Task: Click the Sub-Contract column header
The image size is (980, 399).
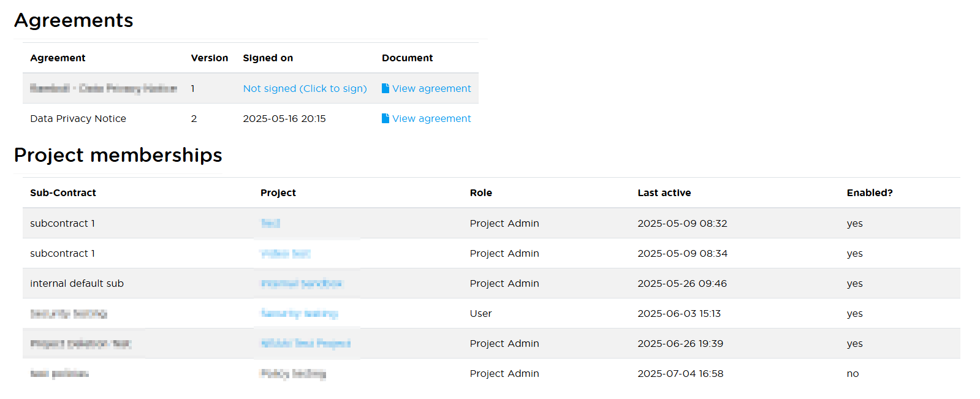Action: [63, 192]
